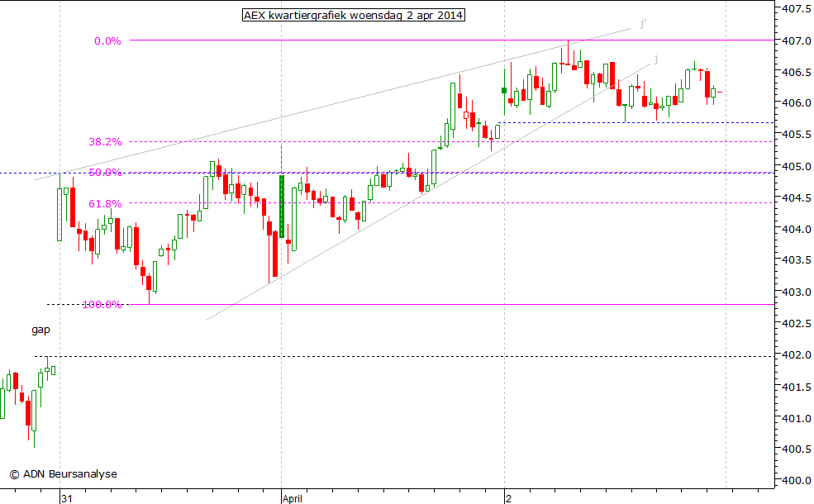Select the '38.2%' Fibonacci label

point(105,142)
